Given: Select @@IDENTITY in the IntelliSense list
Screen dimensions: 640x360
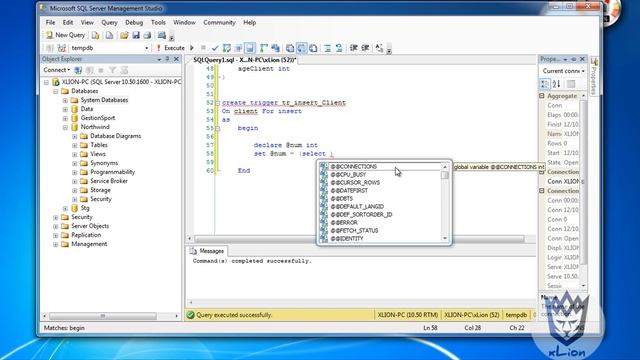Looking at the screenshot, I should point(347,238).
